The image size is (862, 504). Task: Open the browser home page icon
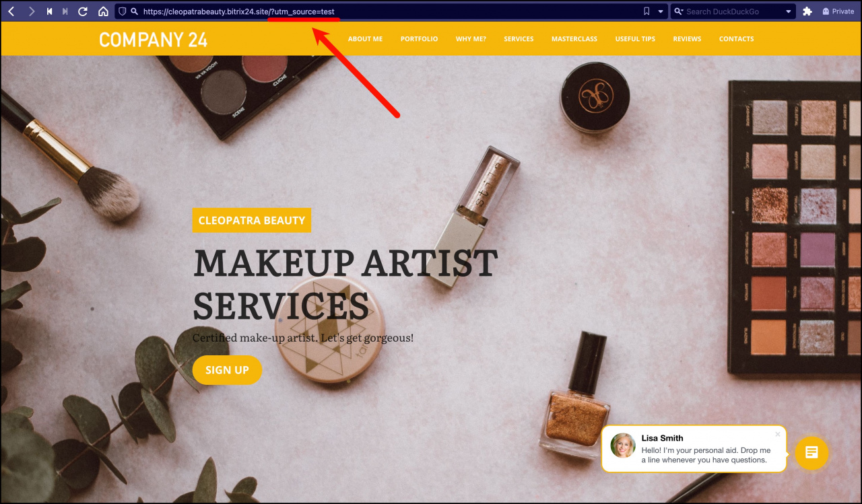pos(103,11)
